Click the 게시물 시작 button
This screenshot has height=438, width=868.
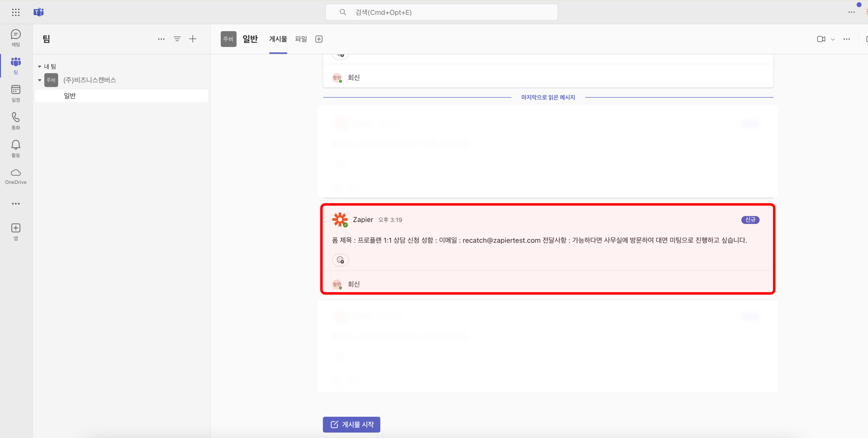pyautogui.click(x=352, y=424)
